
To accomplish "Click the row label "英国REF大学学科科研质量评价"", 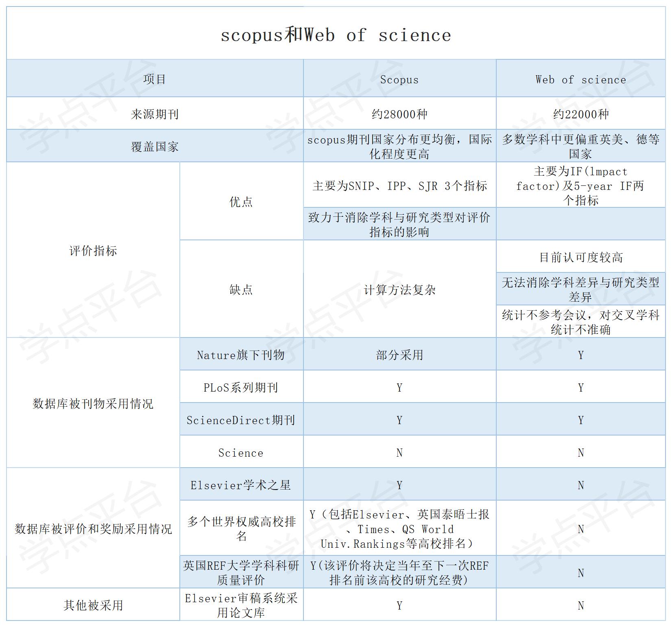I will [241, 572].
